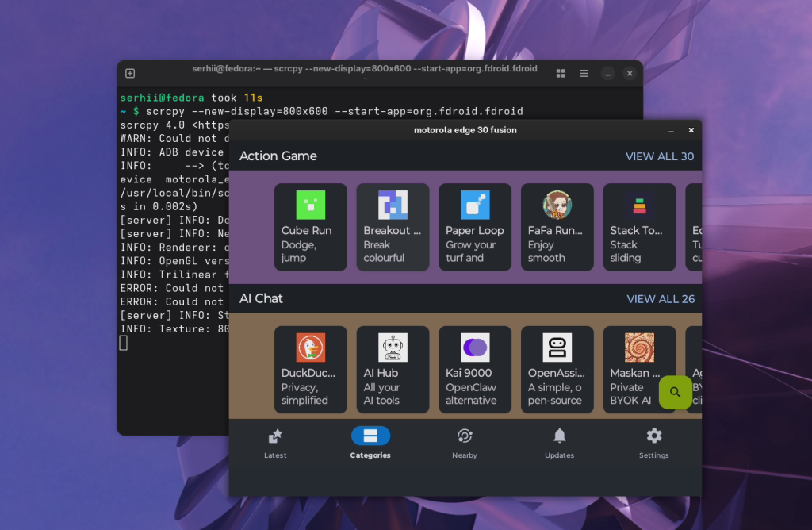Open the Nearby tab
The image size is (812, 530).
click(x=465, y=444)
